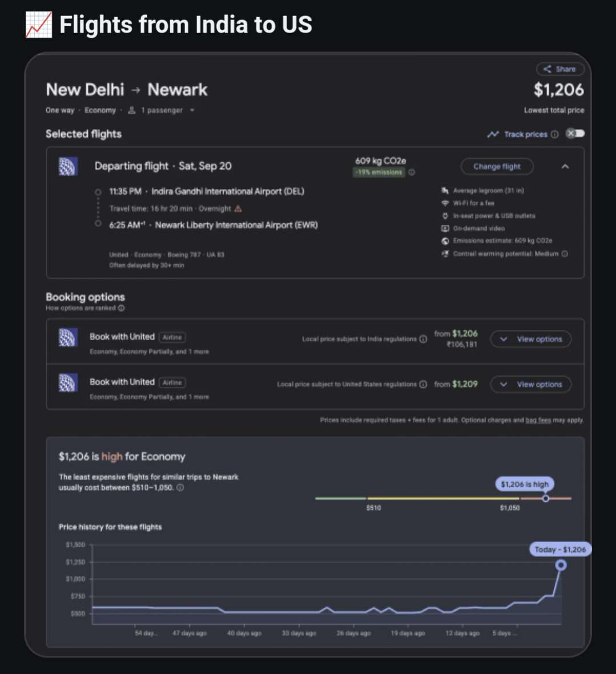
Task: Click the $1,206 is high tooltip label
Action: point(525,485)
